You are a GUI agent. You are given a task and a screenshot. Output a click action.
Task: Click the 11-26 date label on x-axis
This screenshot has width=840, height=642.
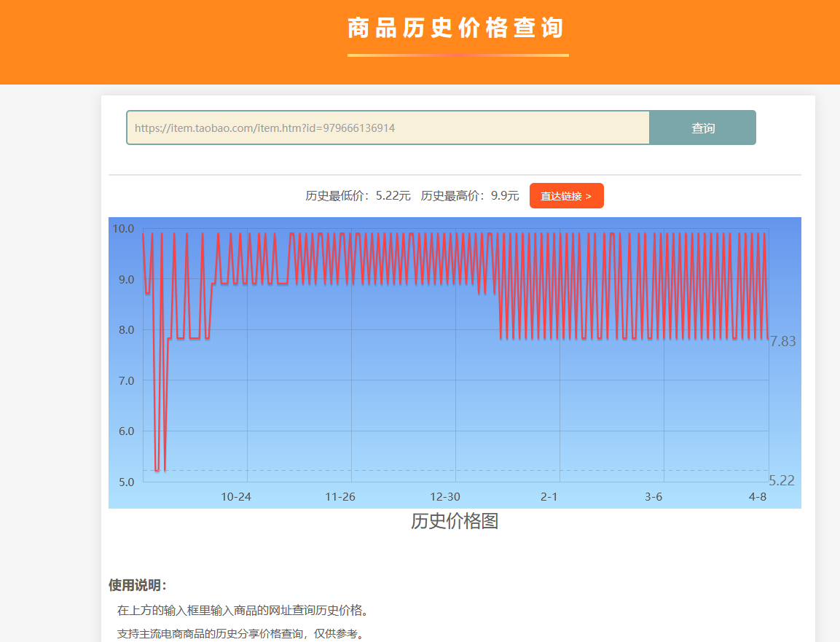[340, 497]
